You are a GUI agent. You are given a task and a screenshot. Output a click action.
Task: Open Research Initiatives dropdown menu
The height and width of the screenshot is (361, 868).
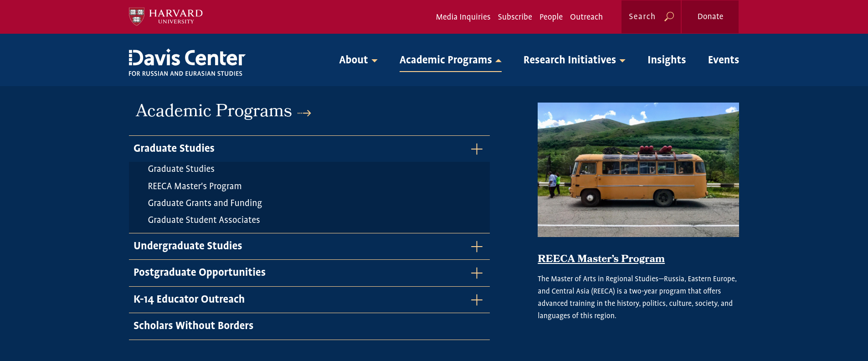point(574,60)
